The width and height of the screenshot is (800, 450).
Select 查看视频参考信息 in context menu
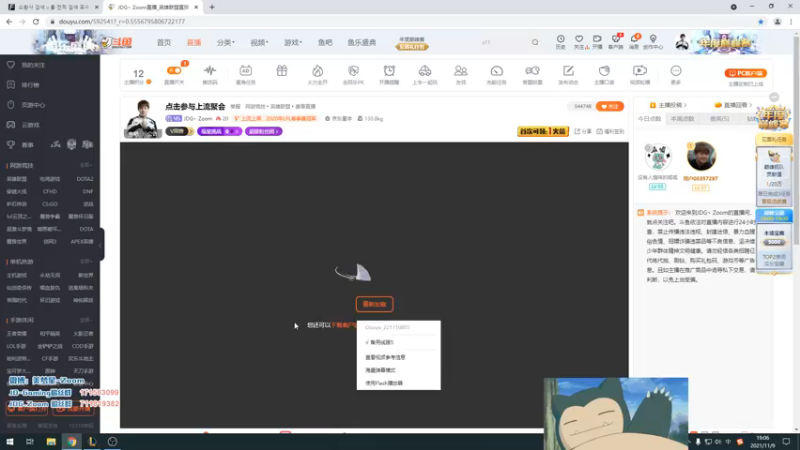pyautogui.click(x=385, y=357)
